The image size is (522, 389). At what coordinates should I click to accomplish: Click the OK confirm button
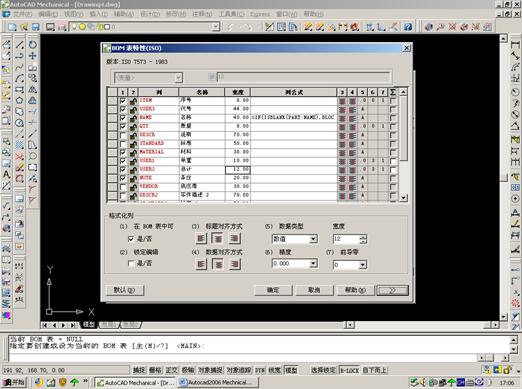(273, 290)
